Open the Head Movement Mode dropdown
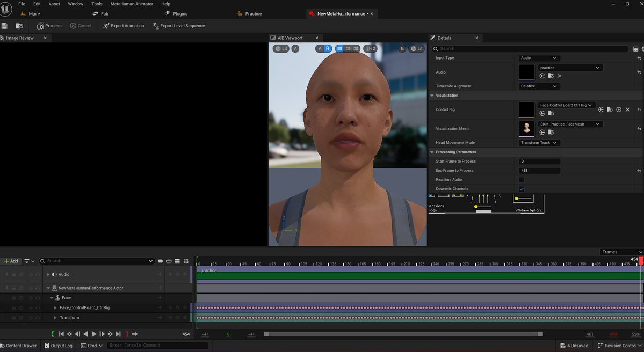The image size is (644, 352). (x=539, y=143)
